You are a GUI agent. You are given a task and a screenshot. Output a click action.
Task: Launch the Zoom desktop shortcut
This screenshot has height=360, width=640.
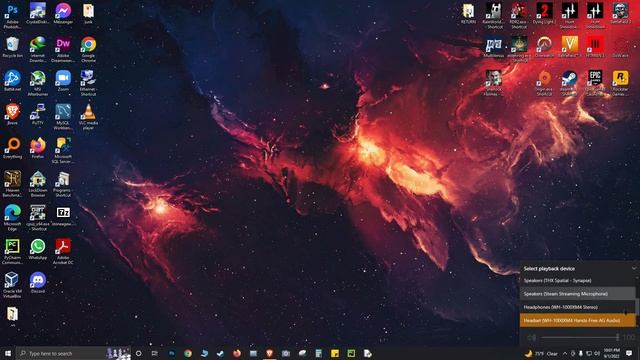63,81
